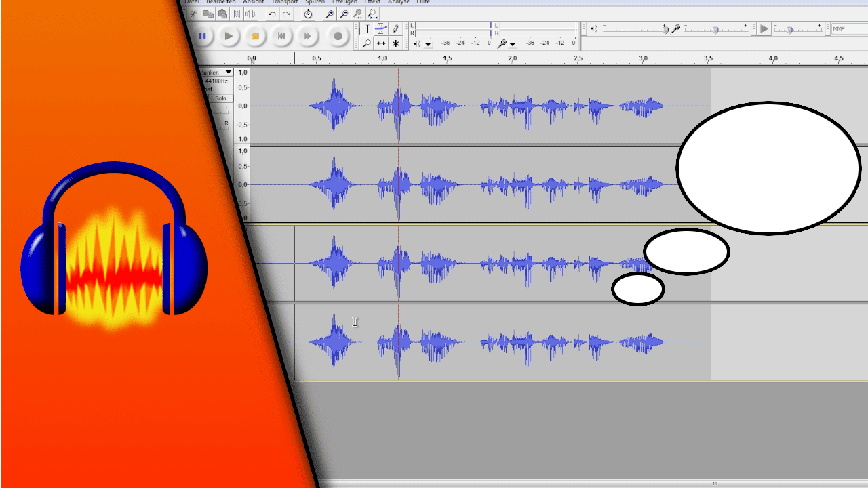Select the Multi-Tool asterisk mode
Image resolution: width=868 pixels, height=488 pixels.
coord(395,43)
